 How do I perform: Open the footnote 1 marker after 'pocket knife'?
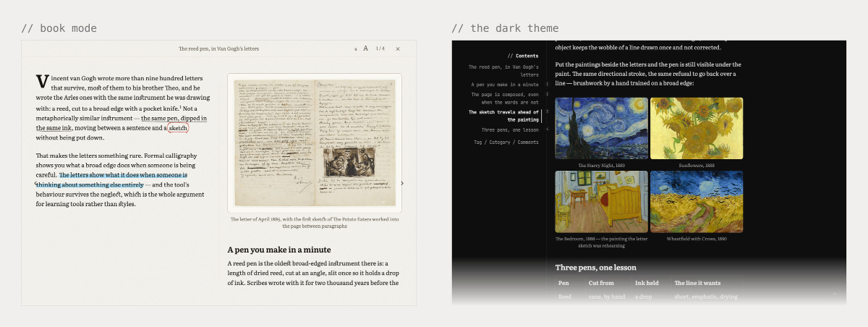180,107
